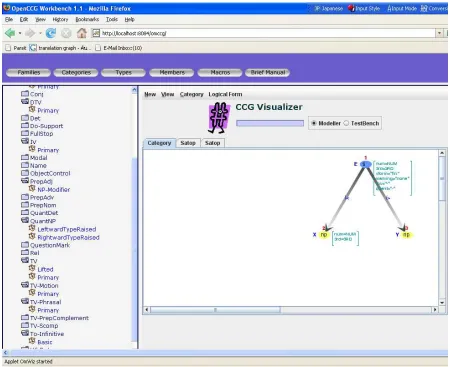Click the canvas vertical scrollbar thumb
This screenshot has width=450, height=367.
442,179
